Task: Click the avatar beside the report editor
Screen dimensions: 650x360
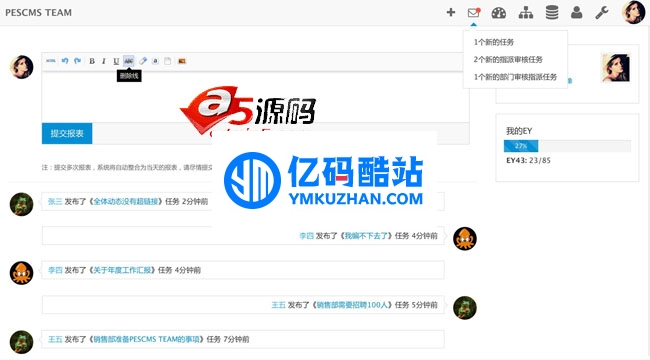Action: coord(22,67)
